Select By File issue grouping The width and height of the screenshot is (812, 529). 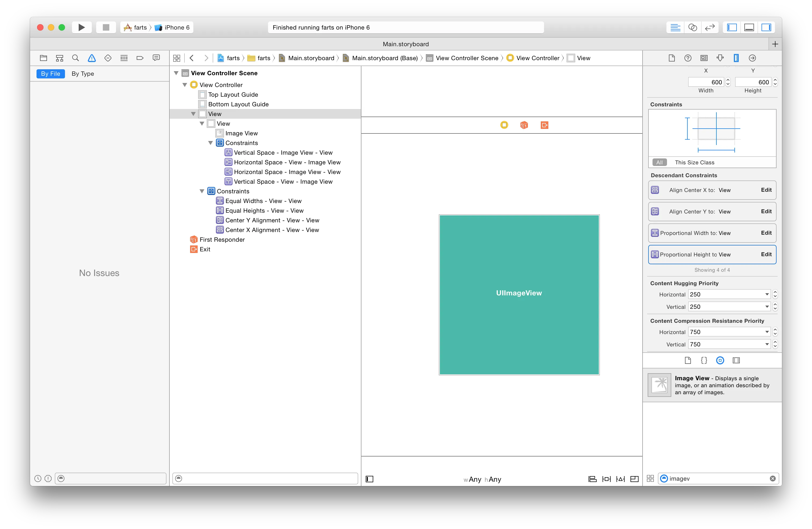pyautogui.click(x=50, y=74)
